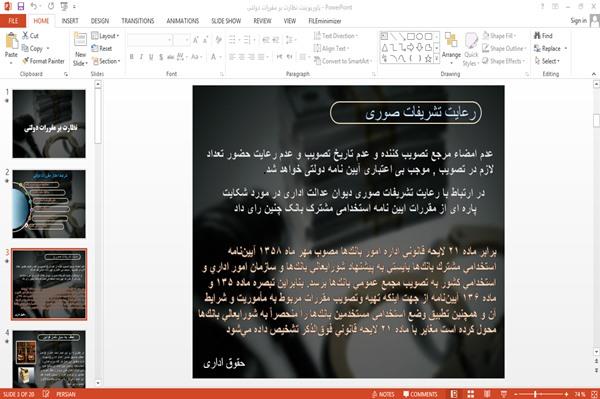Open the font size combo box
The image size is (600, 399).
click(x=181, y=40)
